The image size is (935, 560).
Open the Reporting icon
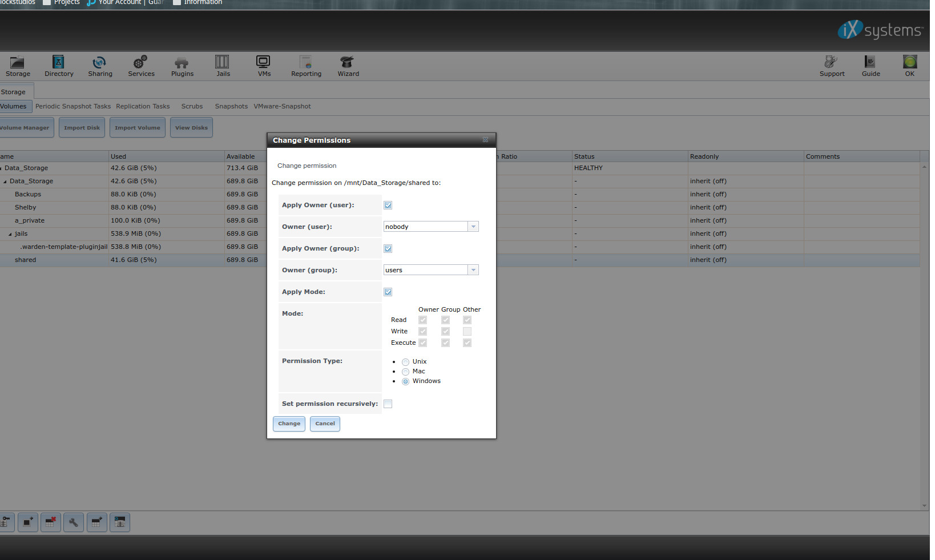coord(306,62)
